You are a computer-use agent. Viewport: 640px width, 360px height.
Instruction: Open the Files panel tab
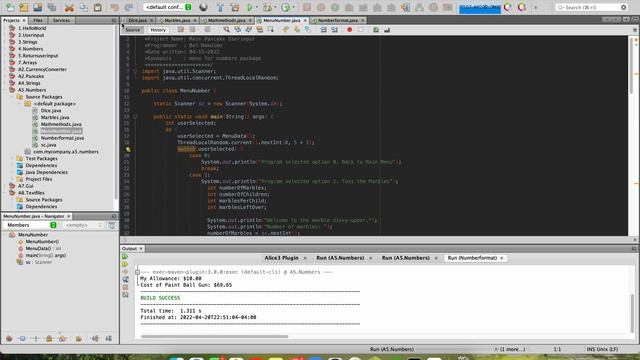click(x=38, y=20)
